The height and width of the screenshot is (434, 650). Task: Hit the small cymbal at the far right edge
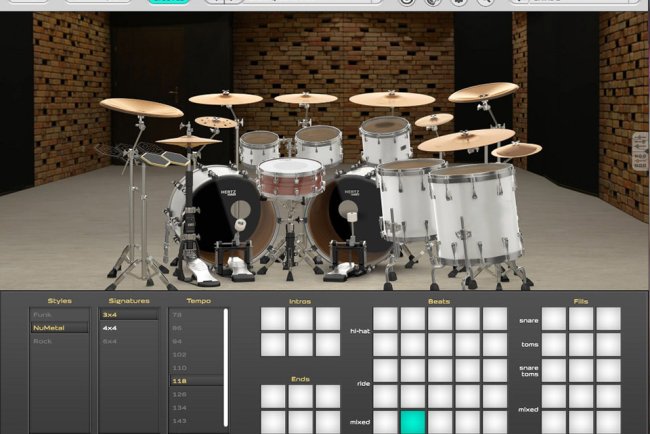click(517, 150)
